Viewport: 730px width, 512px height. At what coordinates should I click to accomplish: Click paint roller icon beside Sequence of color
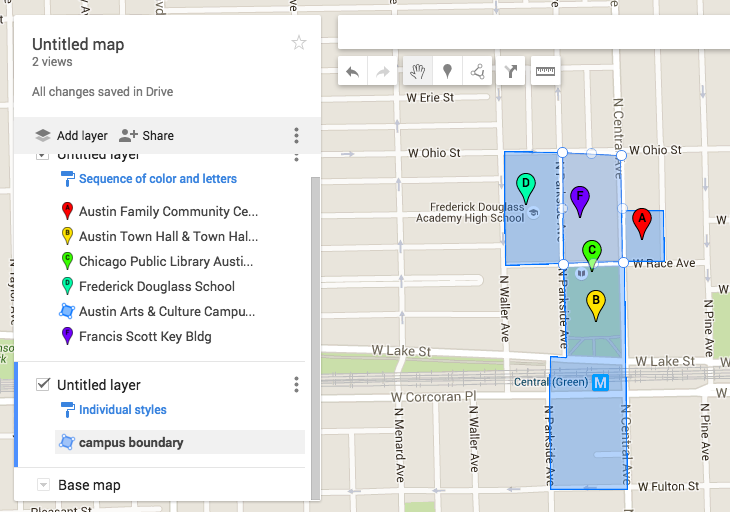point(68,179)
